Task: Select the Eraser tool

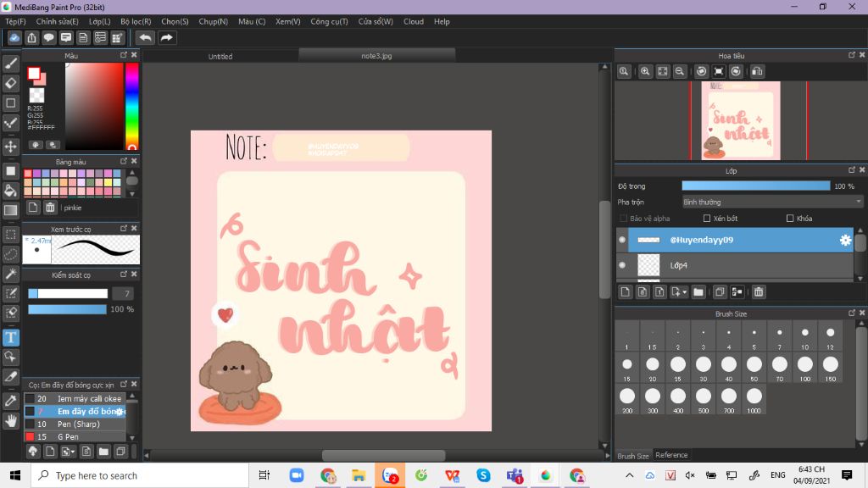Action: tap(11, 83)
